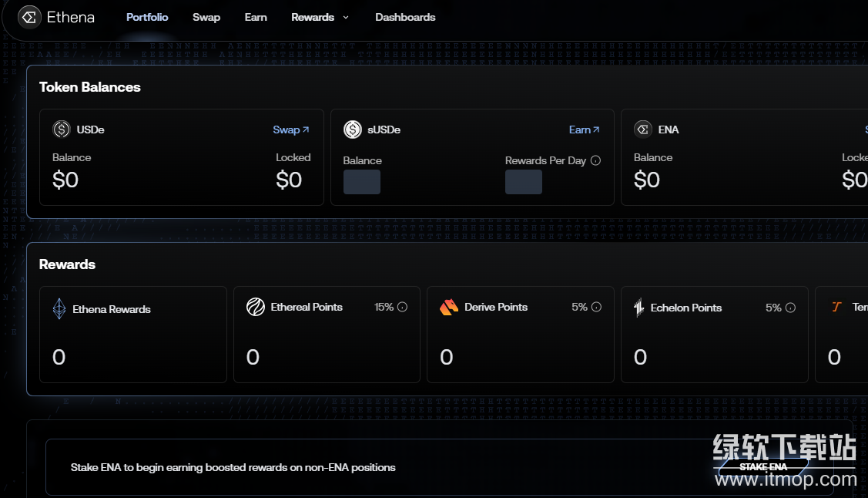Click the Ethereal Points logo icon
This screenshot has height=498, width=868.
[x=256, y=307]
